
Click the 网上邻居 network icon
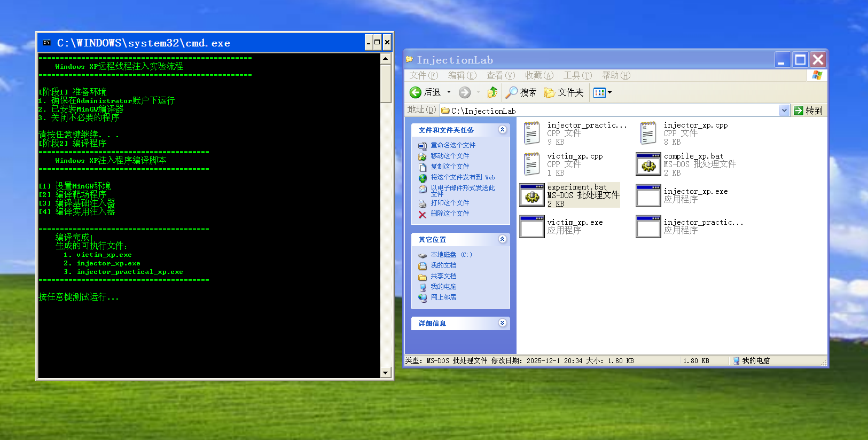click(423, 298)
